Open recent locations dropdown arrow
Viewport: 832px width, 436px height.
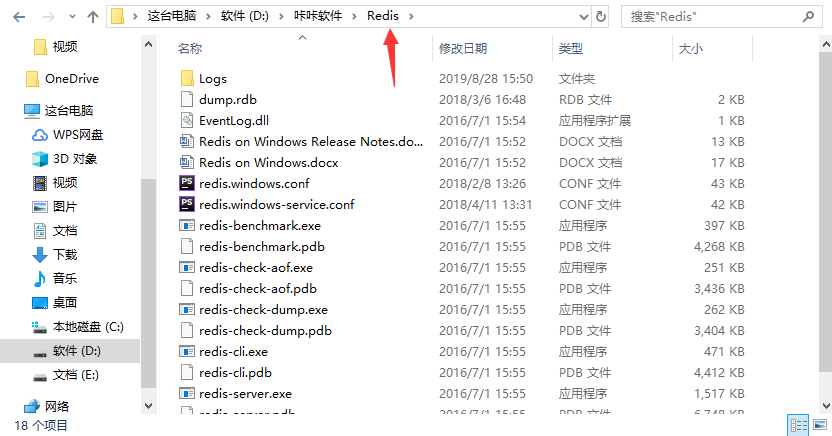coord(72,17)
